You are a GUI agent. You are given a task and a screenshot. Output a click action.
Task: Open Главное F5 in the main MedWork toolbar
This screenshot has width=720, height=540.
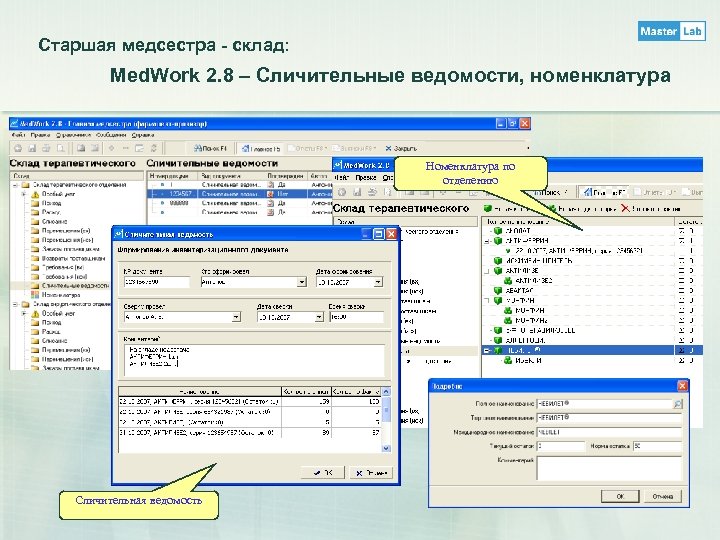261,148
